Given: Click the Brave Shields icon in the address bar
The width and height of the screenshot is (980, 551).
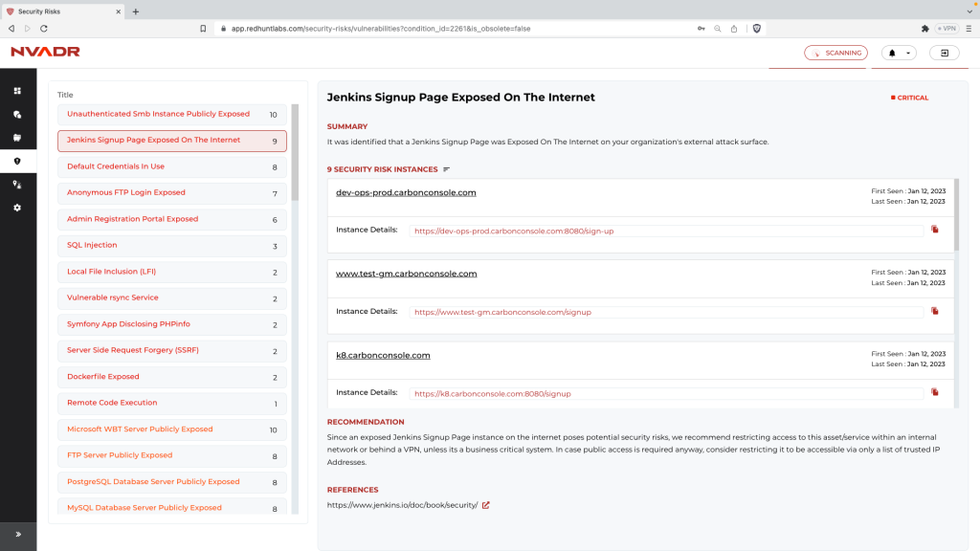Looking at the screenshot, I should (756, 29).
